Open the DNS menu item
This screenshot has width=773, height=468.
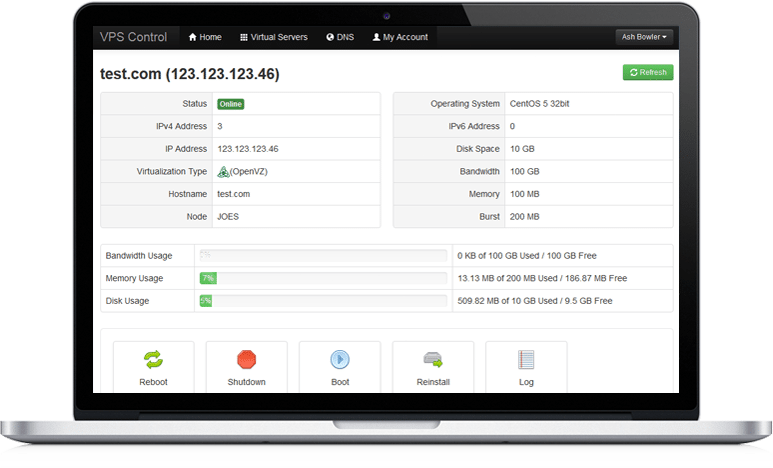340,37
